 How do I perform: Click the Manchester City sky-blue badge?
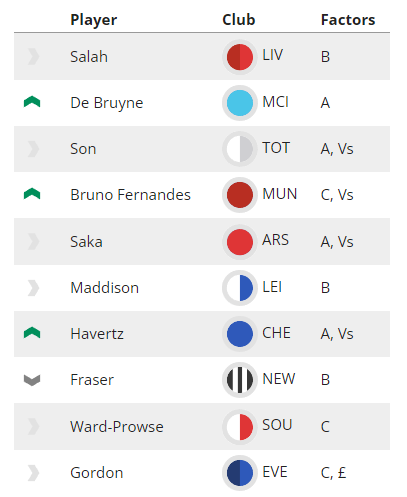coord(240,103)
